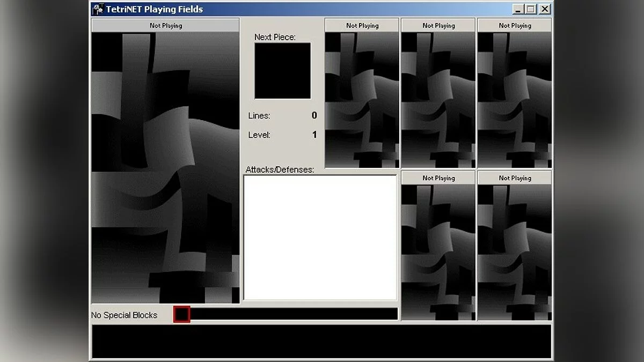Select the top-row leftmost small opponent field
Image resolution: width=644 pixels, height=362 pixels.
(x=362, y=100)
